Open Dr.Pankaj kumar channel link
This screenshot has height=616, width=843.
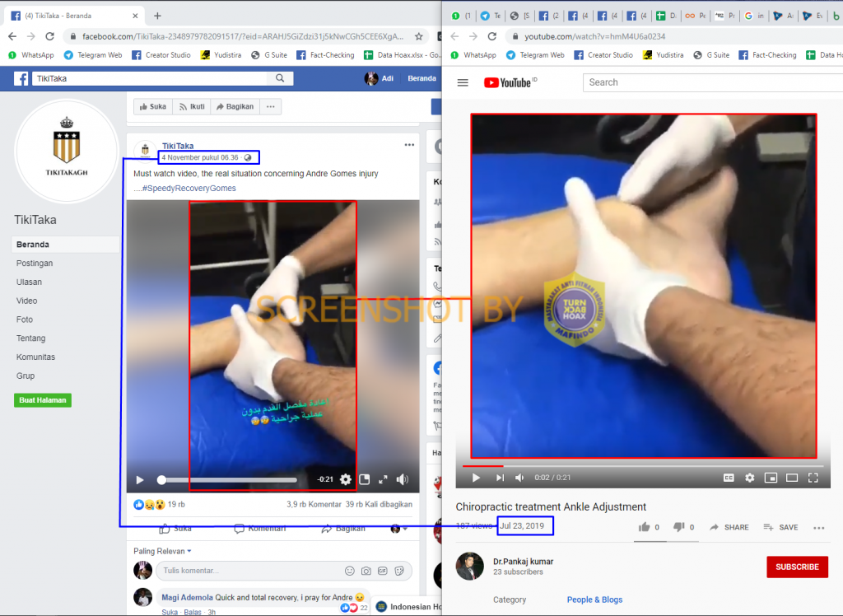[523, 561]
